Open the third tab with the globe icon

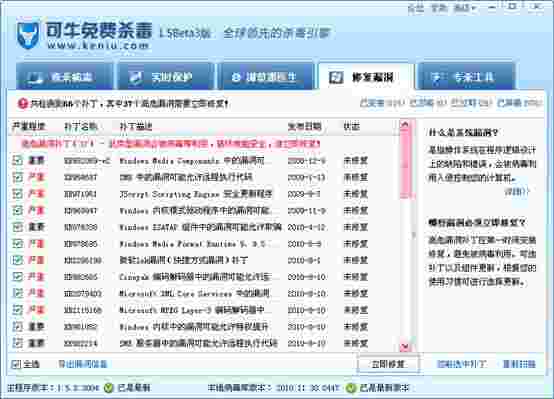pos(266,77)
